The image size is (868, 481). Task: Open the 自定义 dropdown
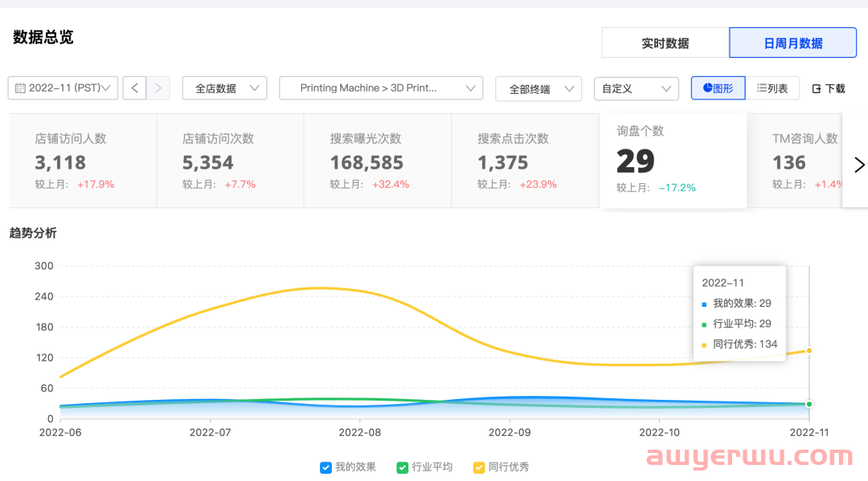point(636,88)
